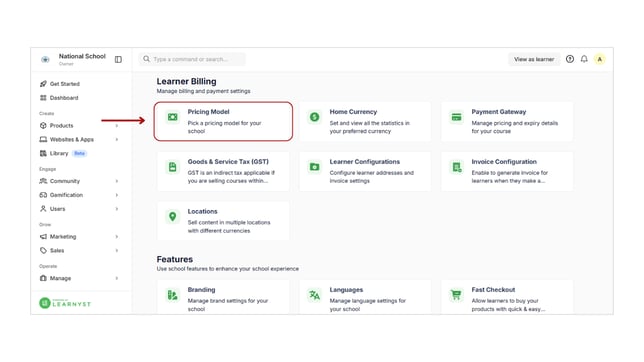This screenshot has height=362, width=644.
Task: Toggle the sidebar collapse icon
Action: tap(118, 60)
